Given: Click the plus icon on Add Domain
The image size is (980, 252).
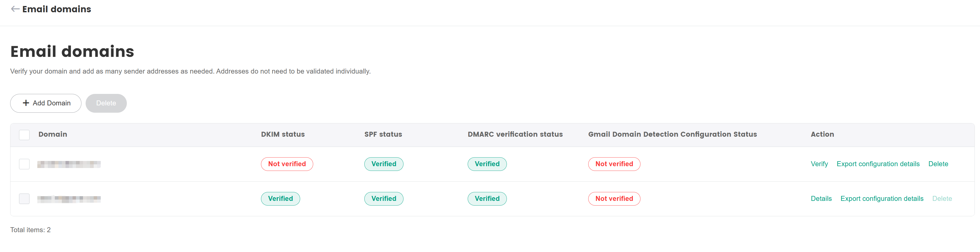Looking at the screenshot, I should (26, 103).
